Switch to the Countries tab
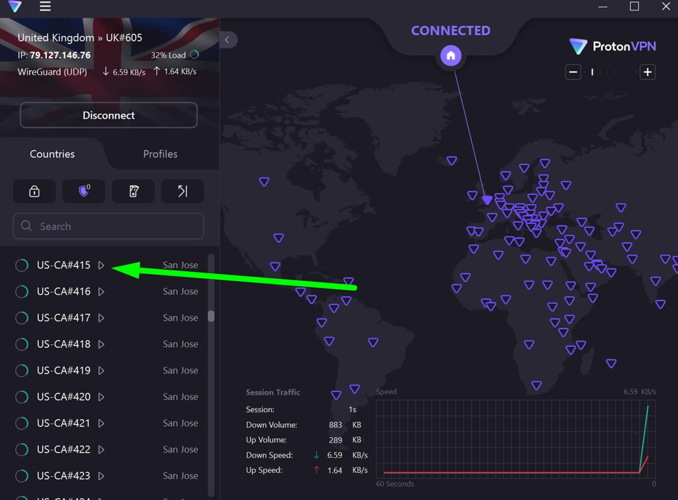Image resolution: width=678 pixels, height=500 pixels. 52,154
